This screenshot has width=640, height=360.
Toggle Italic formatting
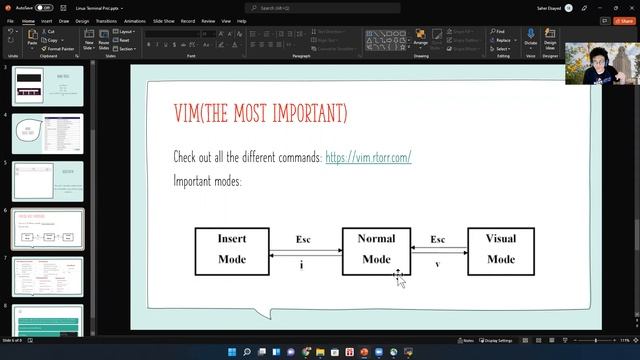(x=157, y=44)
